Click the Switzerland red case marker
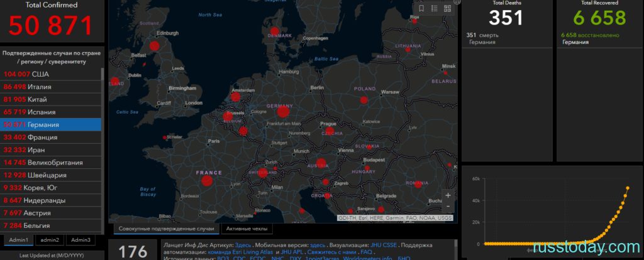 point(263,173)
